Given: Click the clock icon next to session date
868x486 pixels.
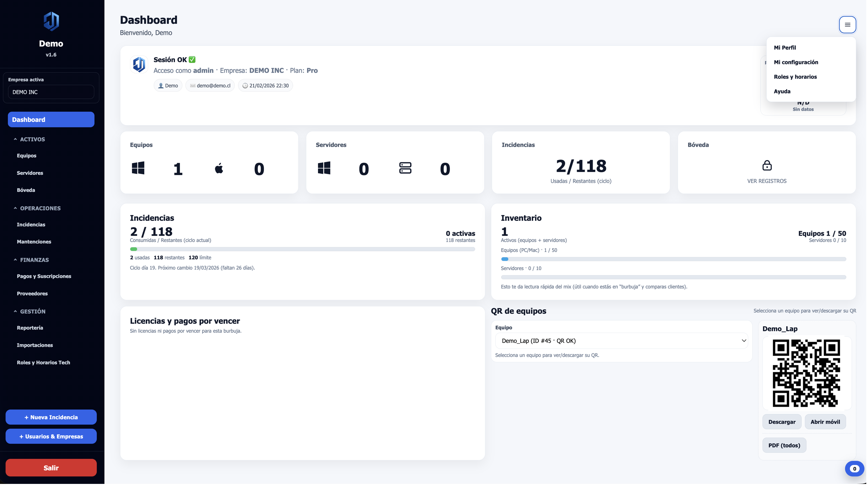Looking at the screenshot, I should [245, 85].
